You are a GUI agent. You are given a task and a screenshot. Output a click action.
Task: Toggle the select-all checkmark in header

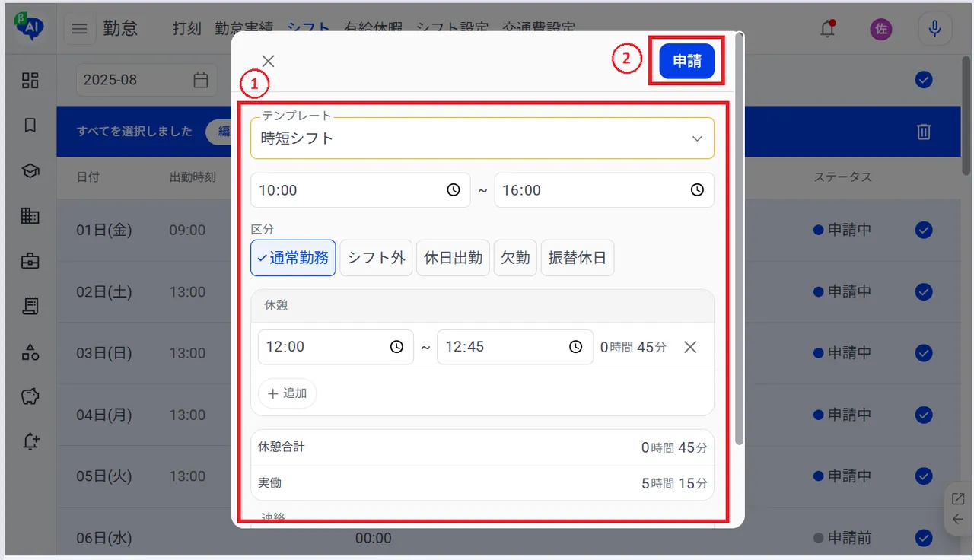[924, 79]
